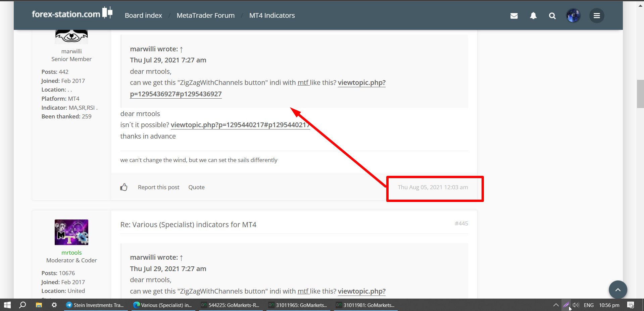Navigate to MetaTrader Forum

[x=205, y=15]
